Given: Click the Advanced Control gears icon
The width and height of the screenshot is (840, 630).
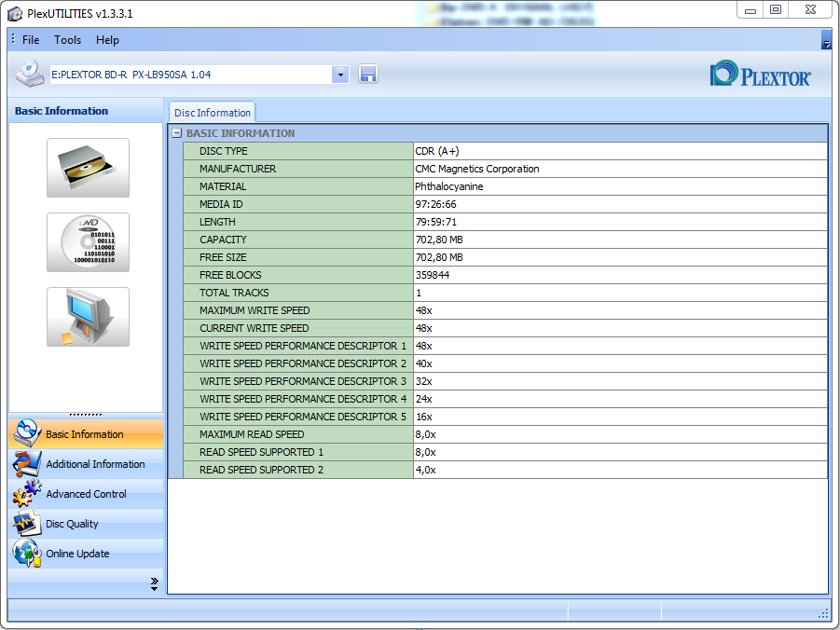Looking at the screenshot, I should pos(26,493).
